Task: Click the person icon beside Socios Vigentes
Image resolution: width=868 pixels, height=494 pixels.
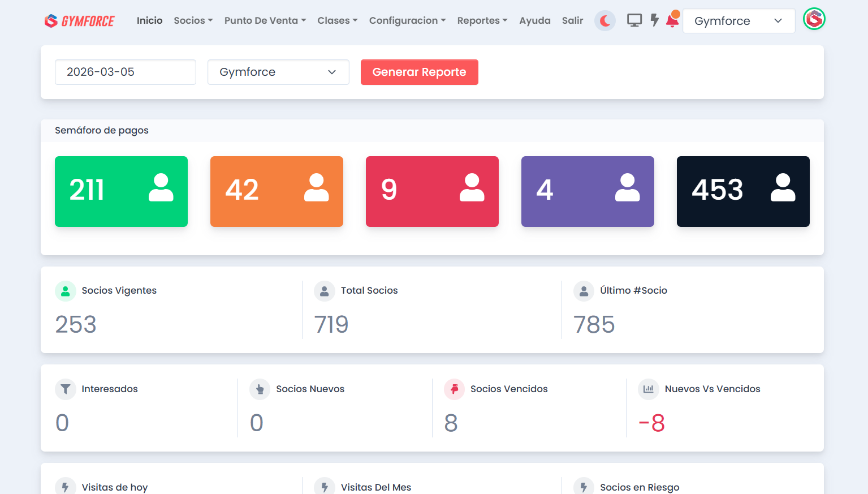Action: (x=66, y=291)
